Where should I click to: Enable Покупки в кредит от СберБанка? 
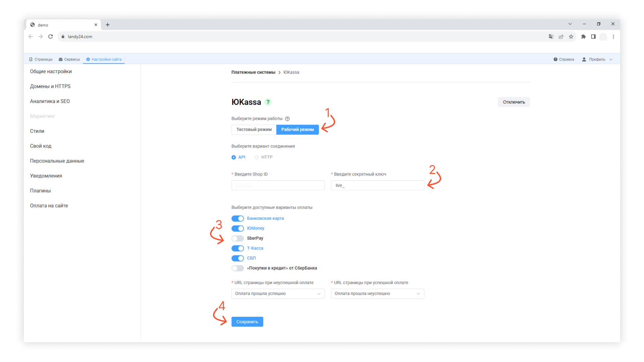[x=238, y=268]
